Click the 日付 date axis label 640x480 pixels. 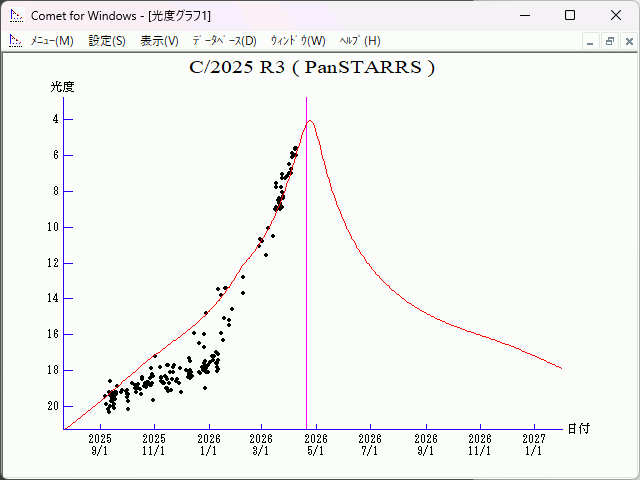pyautogui.click(x=578, y=429)
